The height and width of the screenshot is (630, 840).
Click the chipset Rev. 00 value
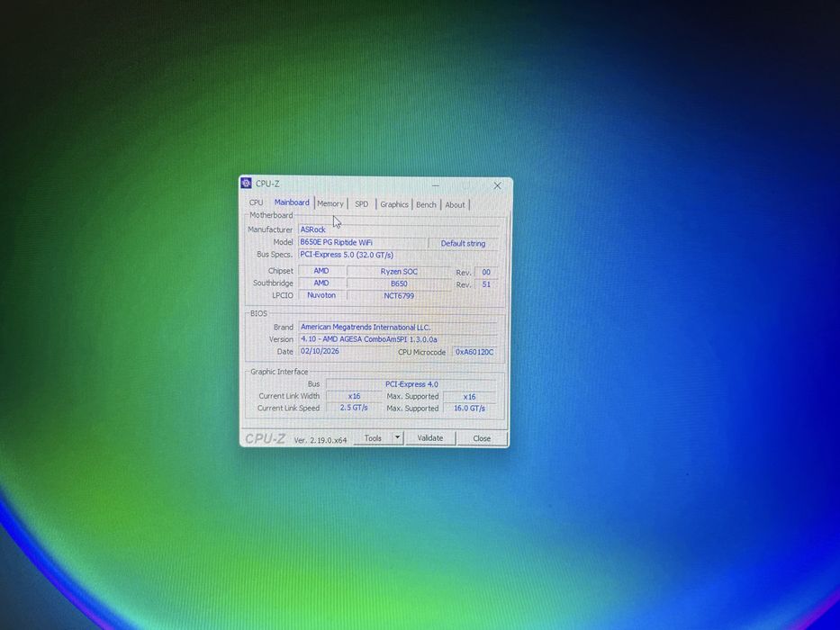click(486, 272)
